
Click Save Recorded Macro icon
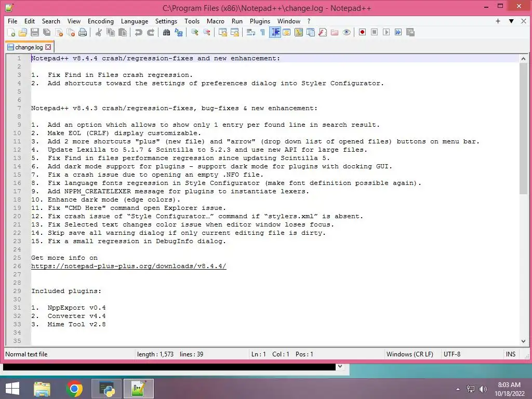click(x=410, y=32)
